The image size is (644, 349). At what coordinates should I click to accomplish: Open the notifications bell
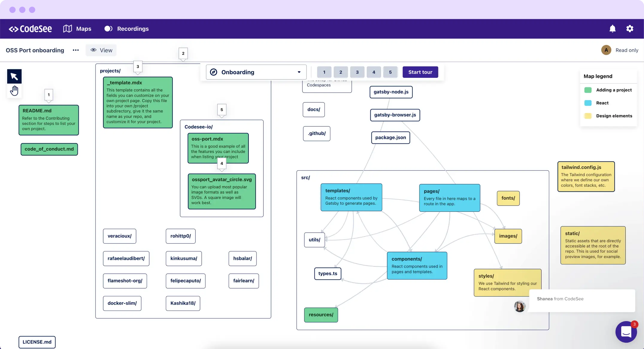click(612, 28)
